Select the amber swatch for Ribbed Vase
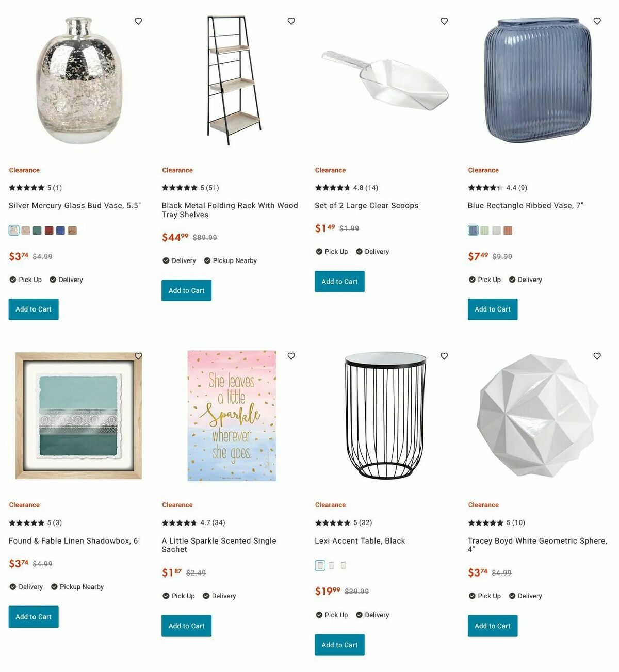The width and height of the screenshot is (619, 672). [508, 231]
